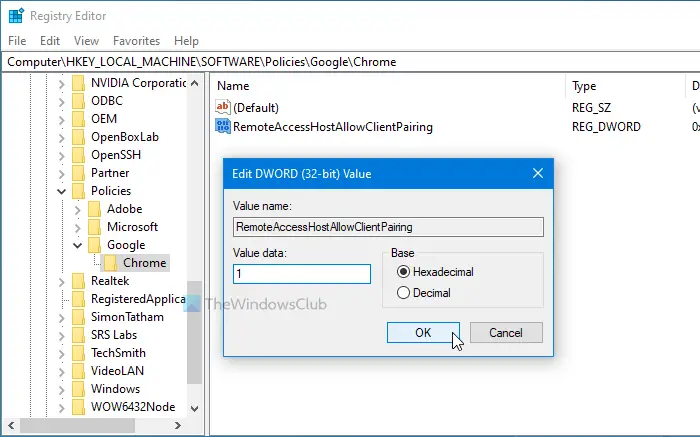This screenshot has height=437, width=700.
Task: Select the (Default) string value icon
Action: tap(223, 107)
